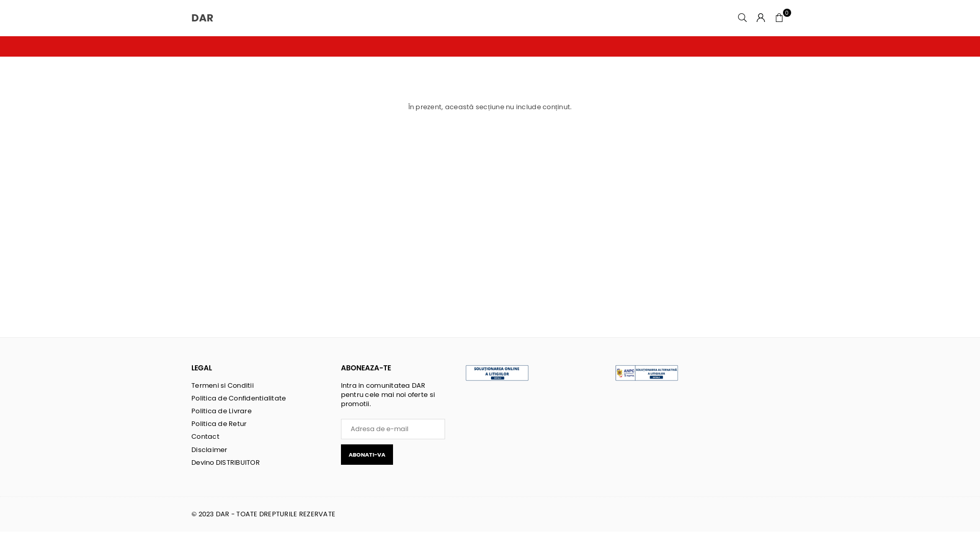Click the LEGAL footer heading
The width and height of the screenshot is (980, 551).
pyautogui.click(x=202, y=368)
